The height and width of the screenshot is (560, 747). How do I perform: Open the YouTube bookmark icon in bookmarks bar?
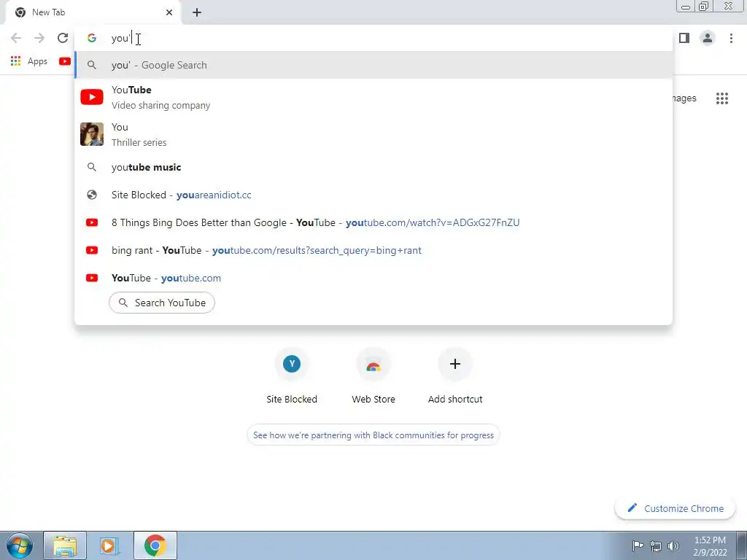click(65, 61)
